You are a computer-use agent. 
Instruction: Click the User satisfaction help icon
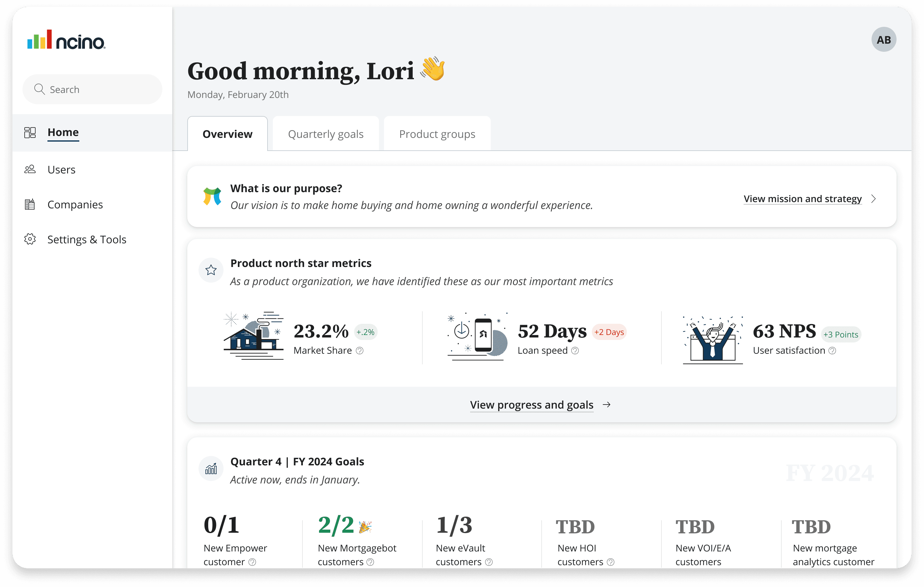pos(832,351)
